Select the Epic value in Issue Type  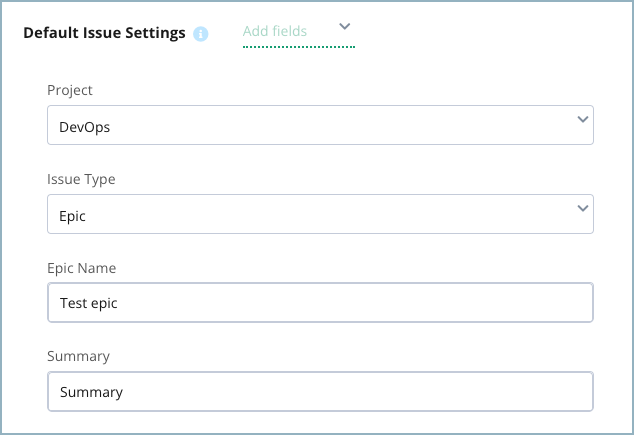pos(72,216)
